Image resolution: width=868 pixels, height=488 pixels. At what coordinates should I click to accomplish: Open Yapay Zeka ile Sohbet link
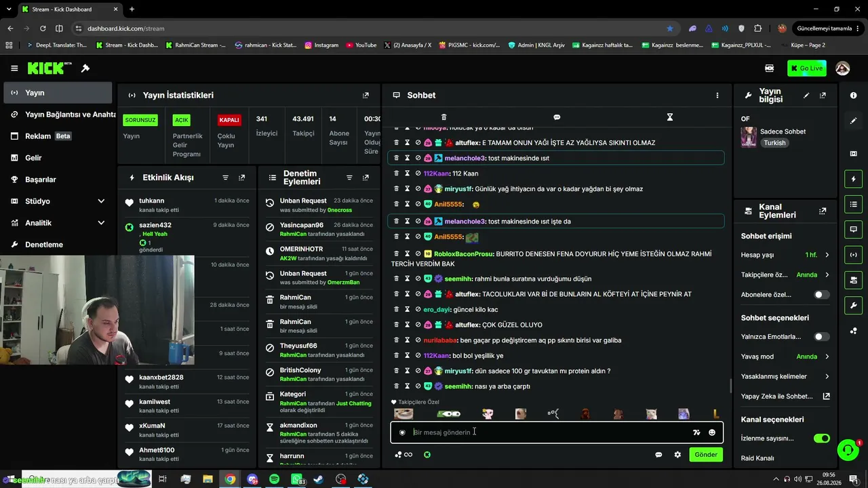[785, 396]
